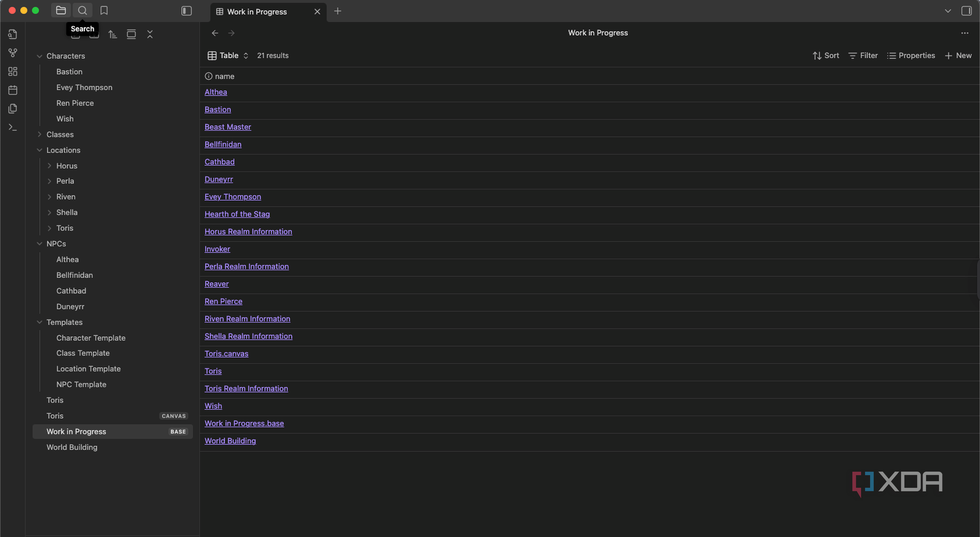Open graph view from ribbon
This screenshot has height=537, width=980.
click(x=12, y=53)
